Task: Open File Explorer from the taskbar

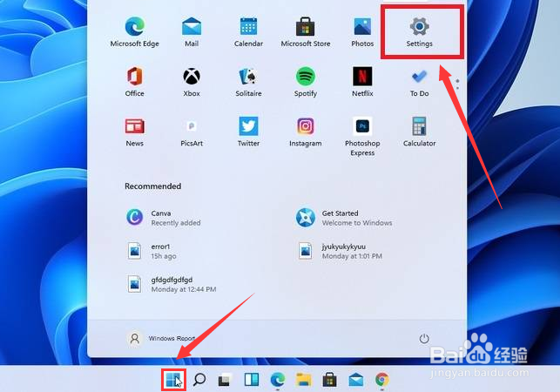Action: pyautogui.click(x=304, y=380)
